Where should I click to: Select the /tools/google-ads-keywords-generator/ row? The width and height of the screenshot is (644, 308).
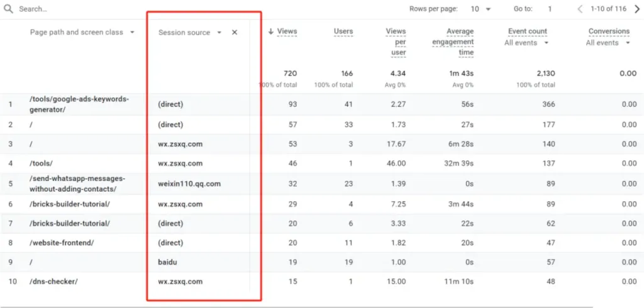pyautogui.click(x=79, y=104)
